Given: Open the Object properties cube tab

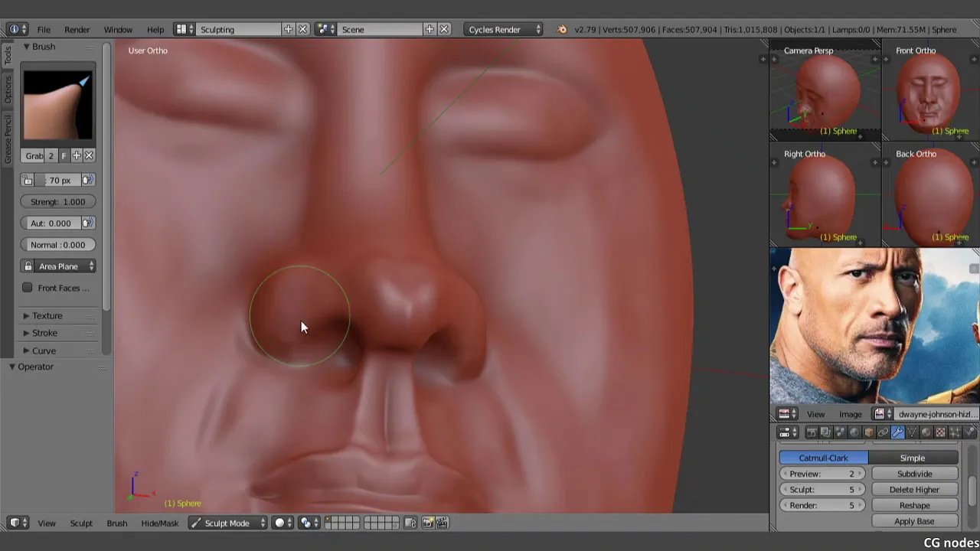Looking at the screenshot, I should click(868, 433).
